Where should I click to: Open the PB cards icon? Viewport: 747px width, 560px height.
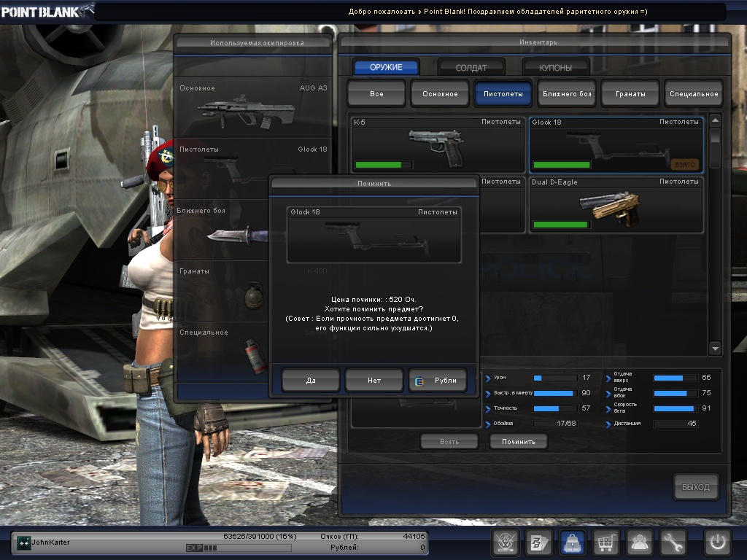[540, 542]
